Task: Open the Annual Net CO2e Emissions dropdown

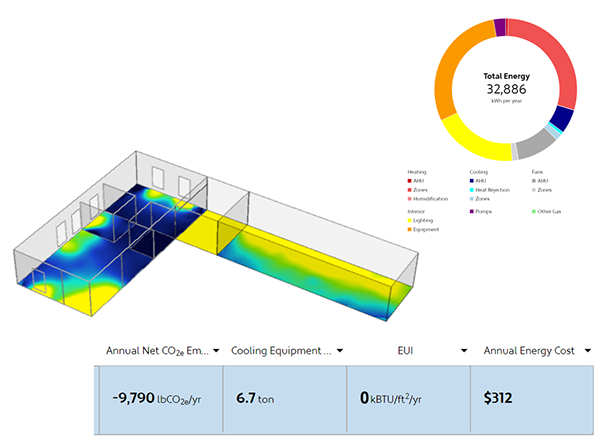Action: (214, 351)
